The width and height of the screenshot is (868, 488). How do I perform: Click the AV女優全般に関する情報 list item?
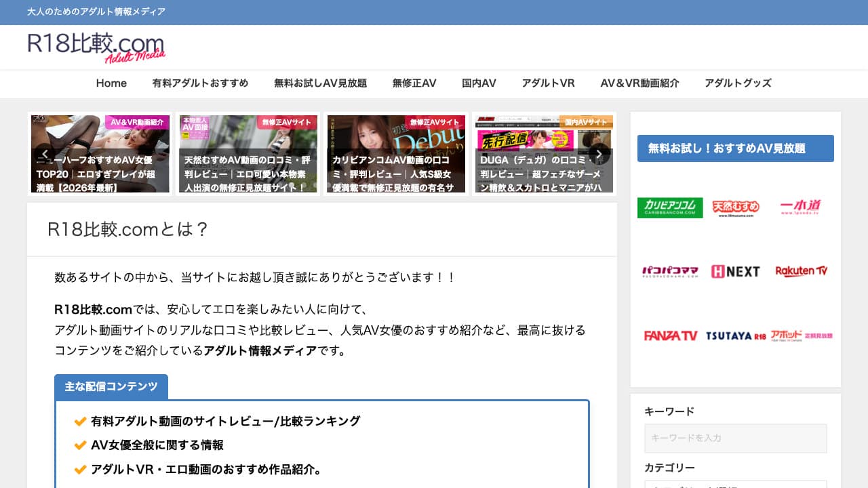pyautogui.click(x=157, y=445)
